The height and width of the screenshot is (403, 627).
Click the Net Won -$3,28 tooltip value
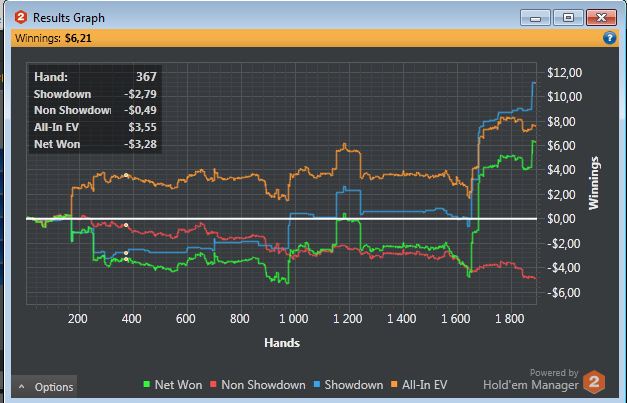click(x=140, y=144)
